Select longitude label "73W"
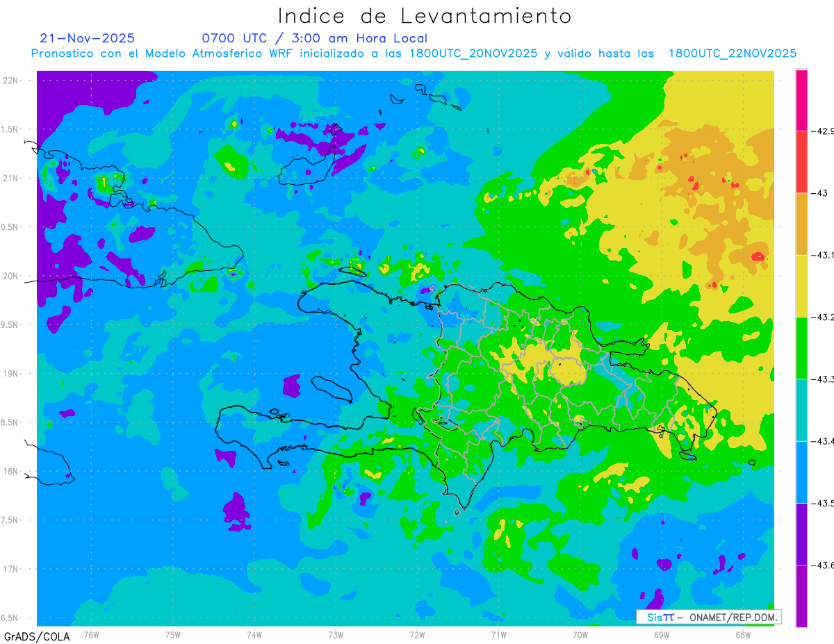This screenshot has width=834, height=644. click(x=336, y=634)
